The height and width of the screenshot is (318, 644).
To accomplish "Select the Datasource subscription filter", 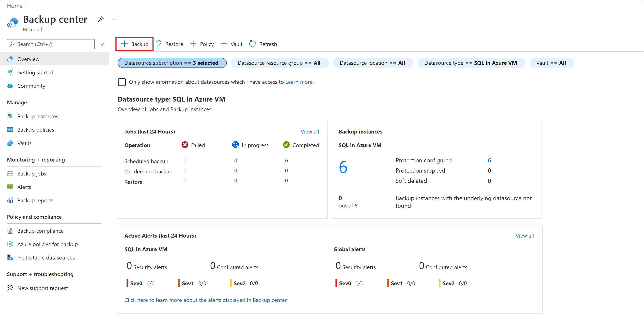I will point(172,63).
